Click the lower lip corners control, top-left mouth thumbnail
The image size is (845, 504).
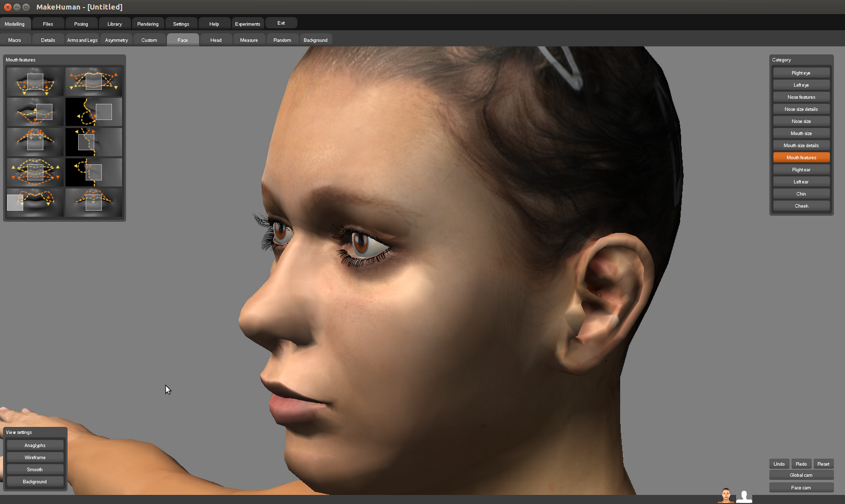[35, 81]
